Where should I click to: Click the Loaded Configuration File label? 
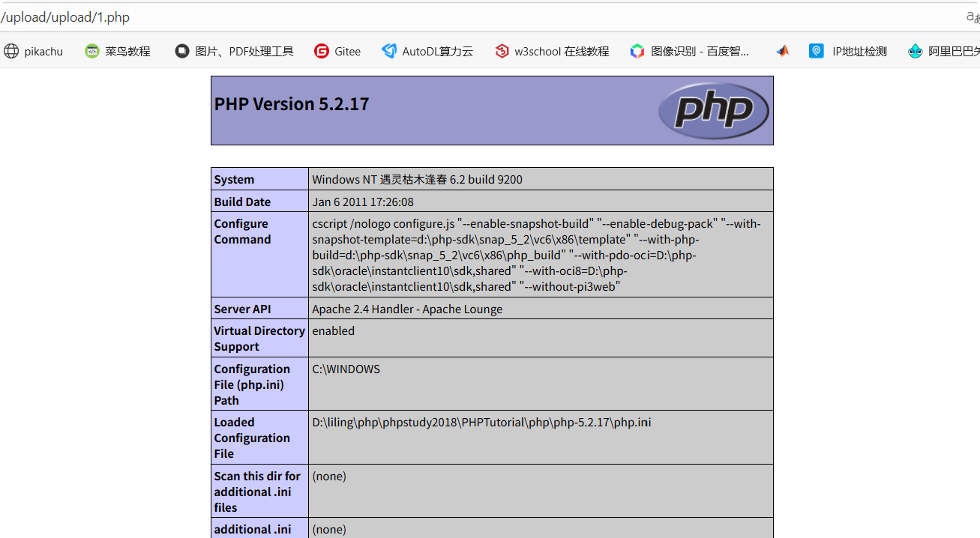[x=251, y=438]
